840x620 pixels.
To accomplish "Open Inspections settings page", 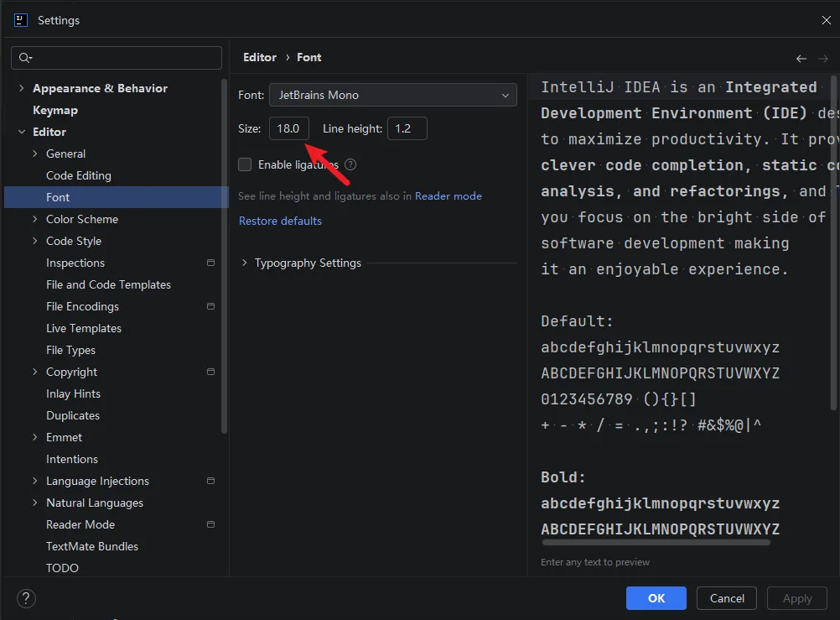I will click(75, 263).
